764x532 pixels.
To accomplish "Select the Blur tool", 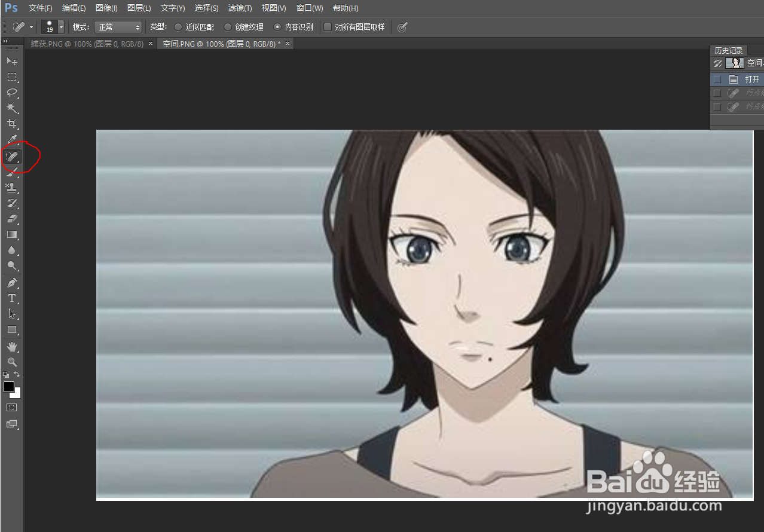I will tap(11, 250).
